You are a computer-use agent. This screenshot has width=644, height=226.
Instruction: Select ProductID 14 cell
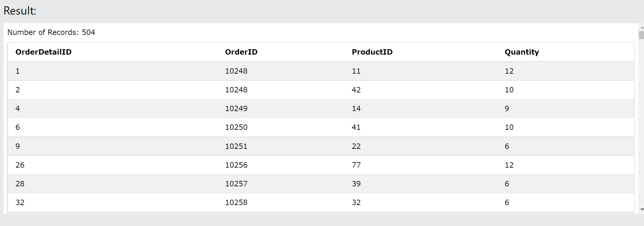[x=356, y=109]
